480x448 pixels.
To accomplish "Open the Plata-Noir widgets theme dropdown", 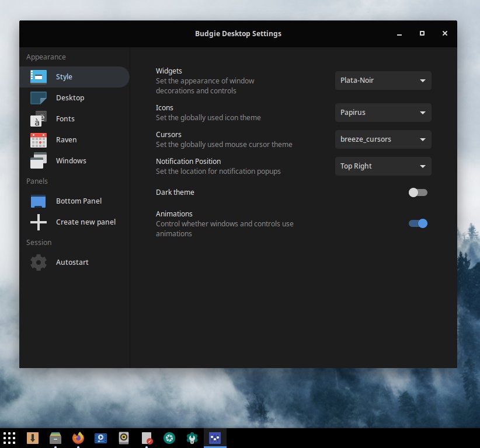I will pos(382,80).
